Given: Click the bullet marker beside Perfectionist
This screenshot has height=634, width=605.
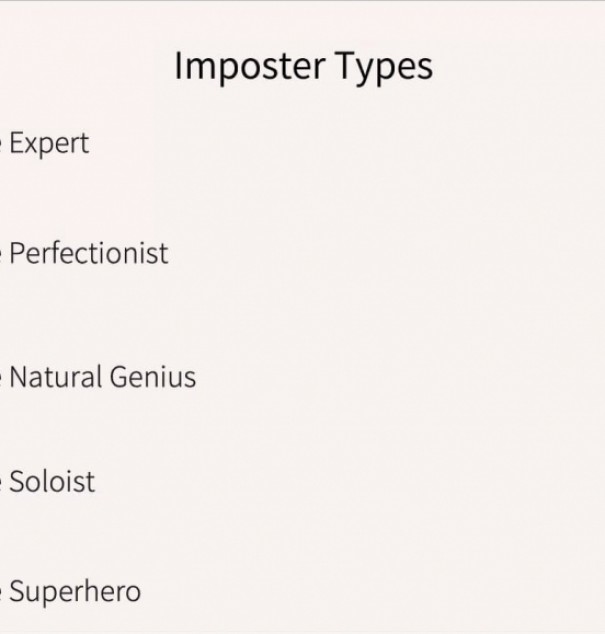Looking at the screenshot, I should [x=1, y=254].
